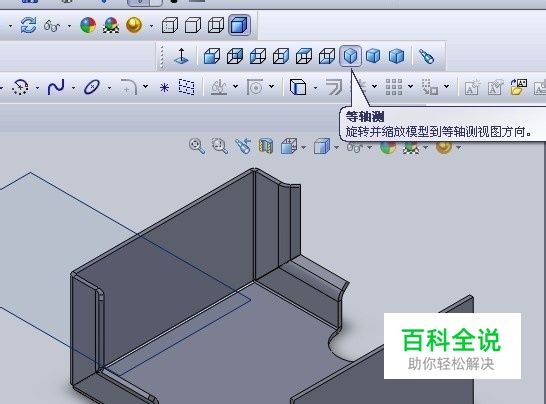The image size is (546, 404).
Task: Click the Move Entities icon
Action: click(x=430, y=87)
